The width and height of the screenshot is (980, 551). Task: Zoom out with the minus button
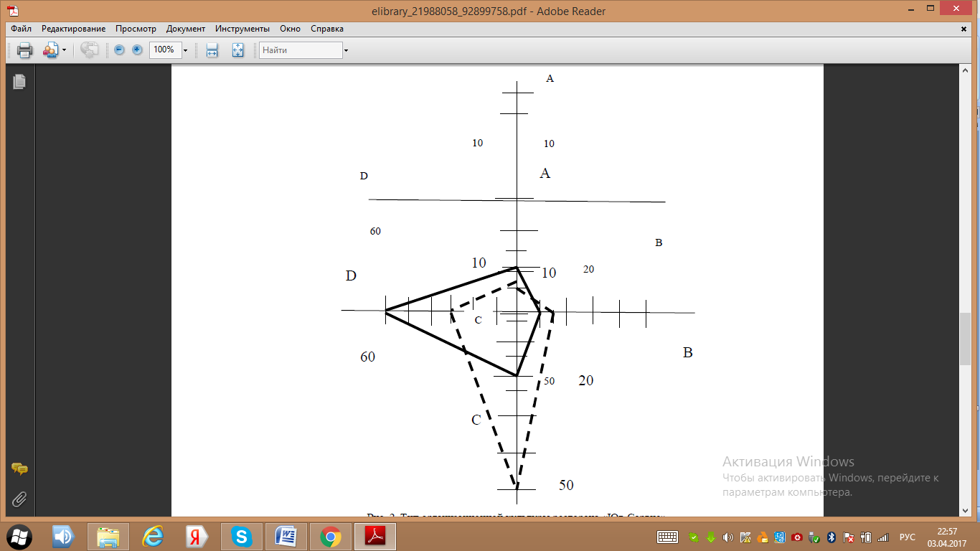click(x=119, y=50)
